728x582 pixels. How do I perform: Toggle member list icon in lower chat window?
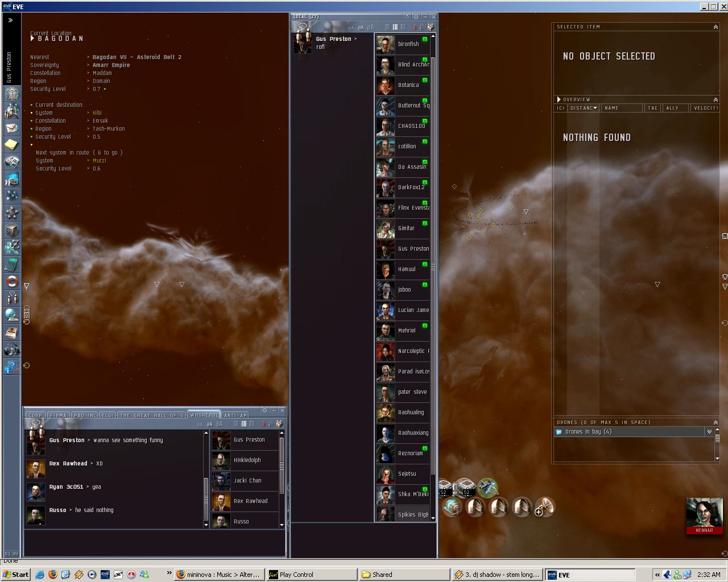[x=279, y=423]
